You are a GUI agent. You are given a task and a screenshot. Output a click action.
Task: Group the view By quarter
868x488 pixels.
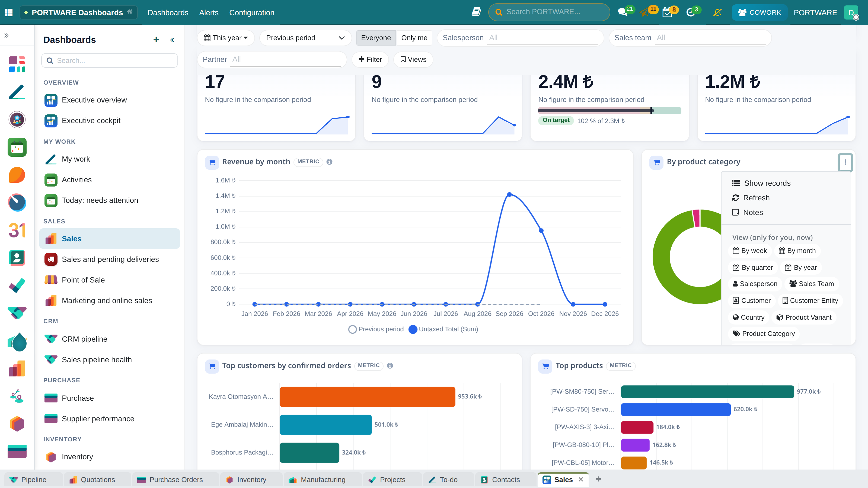tap(753, 267)
